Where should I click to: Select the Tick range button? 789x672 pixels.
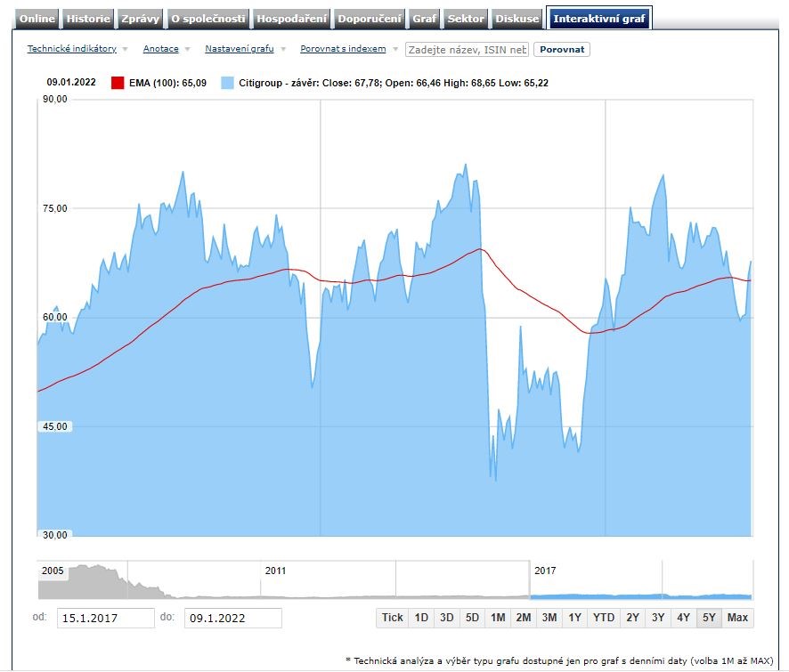pos(392,618)
